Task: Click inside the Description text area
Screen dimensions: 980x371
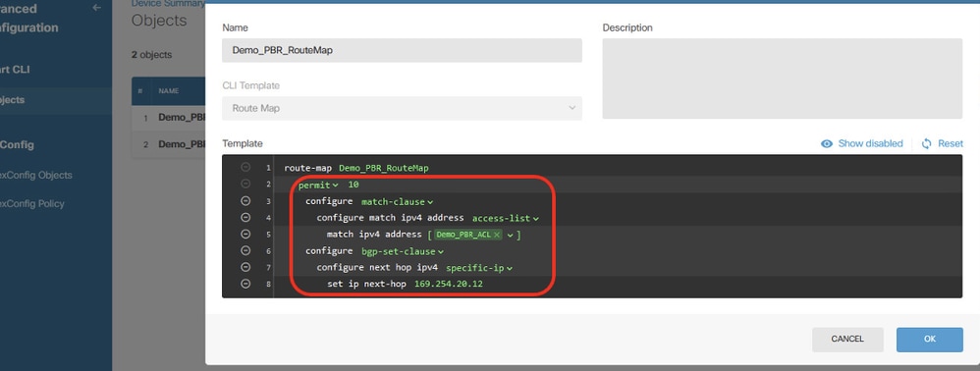Action: click(x=782, y=79)
